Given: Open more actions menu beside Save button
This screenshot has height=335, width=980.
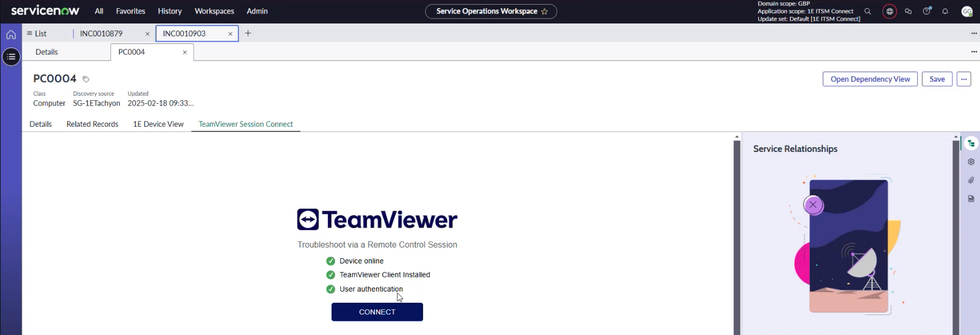Looking at the screenshot, I should pos(964,79).
